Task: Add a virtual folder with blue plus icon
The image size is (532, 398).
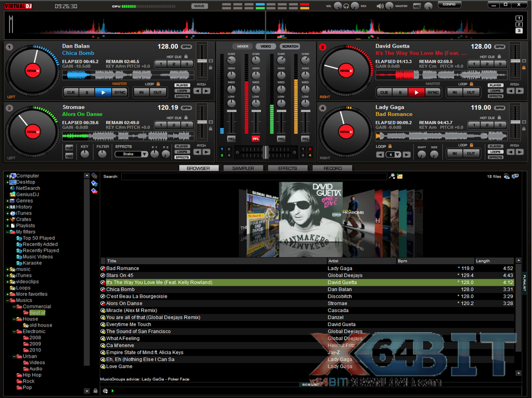Action: coord(94,183)
